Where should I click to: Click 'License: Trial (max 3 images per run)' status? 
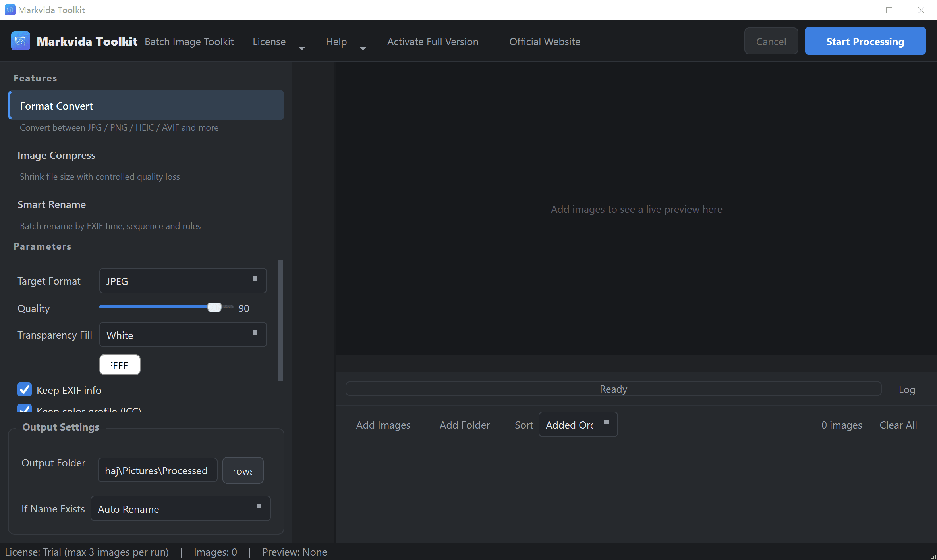(x=87, y=552)
